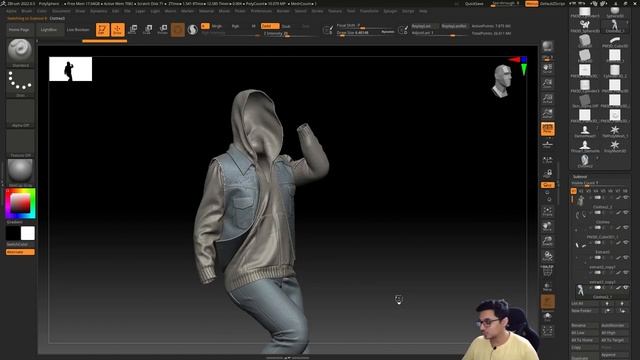Click the Xpose icon at shelf bottom
Image resolution: width=640 pixels, height=360 pixels.
click(x=547, y=331)
